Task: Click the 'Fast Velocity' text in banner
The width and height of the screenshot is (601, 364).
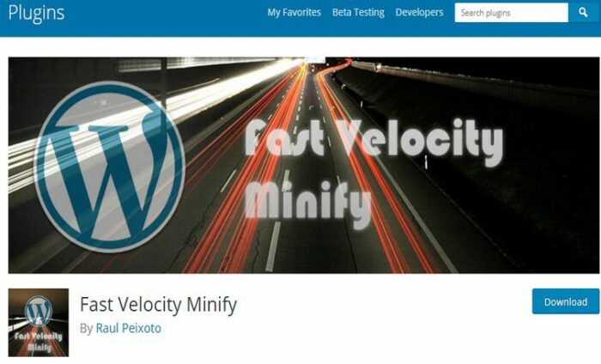Action: click(373, 141)
